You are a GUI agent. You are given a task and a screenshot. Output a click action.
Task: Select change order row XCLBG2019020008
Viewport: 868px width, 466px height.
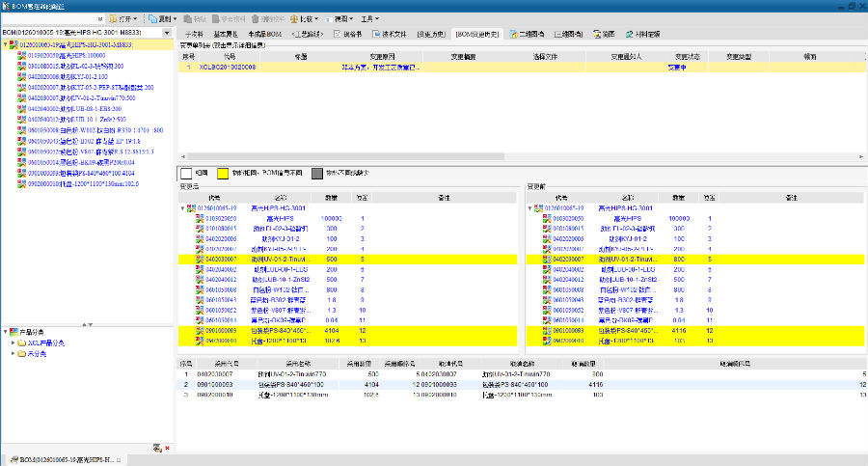[228, 68]
